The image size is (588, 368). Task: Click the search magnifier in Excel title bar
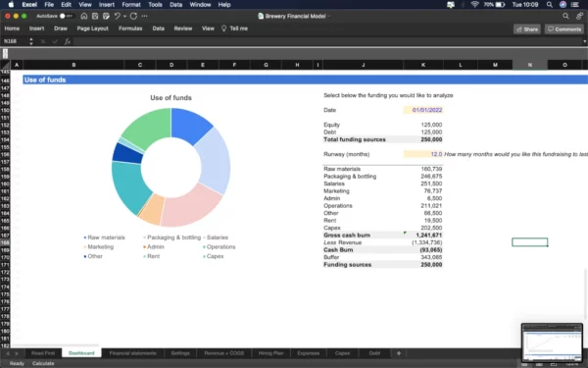(x=565, y=16)
